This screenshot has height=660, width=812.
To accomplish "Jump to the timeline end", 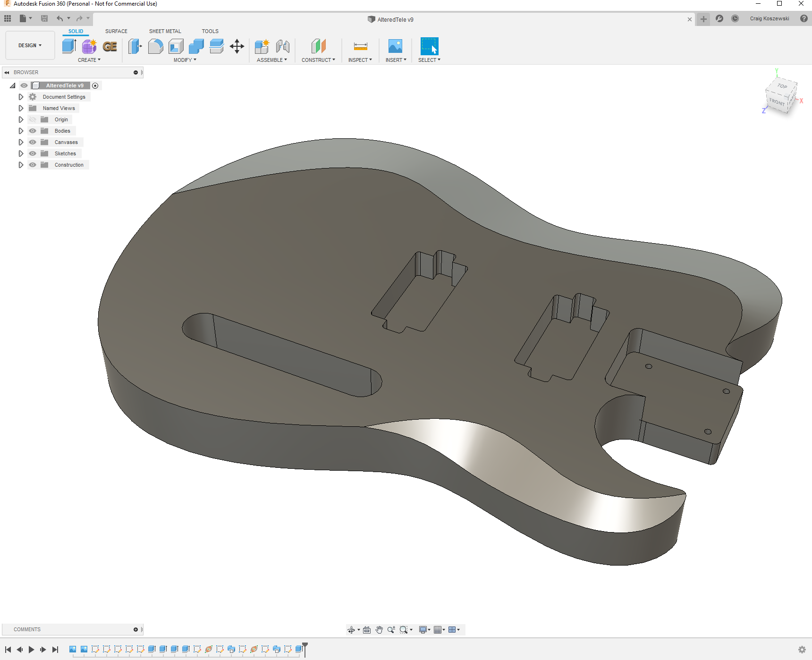I will click(x=55, y=650).
